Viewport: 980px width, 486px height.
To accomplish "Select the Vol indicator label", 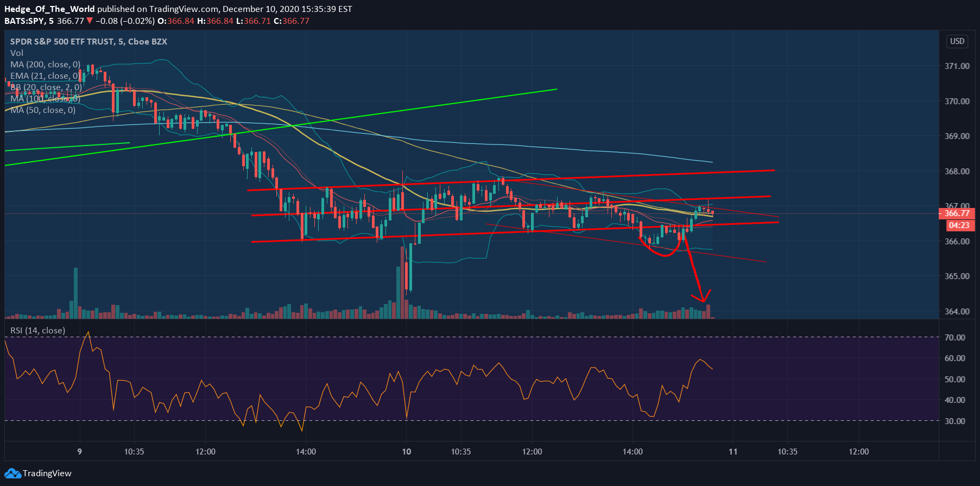I will [x=17, y=53].
